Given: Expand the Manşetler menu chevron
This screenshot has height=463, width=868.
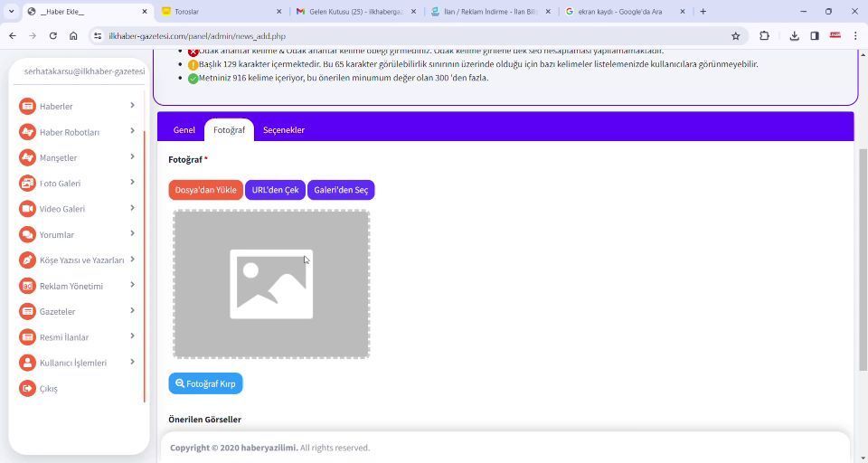Looking at the screenshot, I should pyautogui.click(x=132, y=157).
